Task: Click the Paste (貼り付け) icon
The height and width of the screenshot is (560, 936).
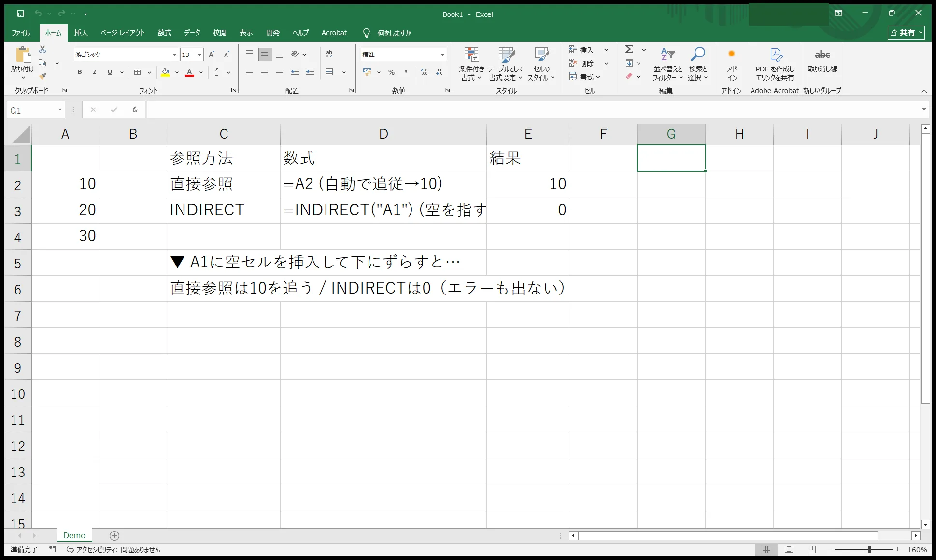Action: (x=23, y=55)
